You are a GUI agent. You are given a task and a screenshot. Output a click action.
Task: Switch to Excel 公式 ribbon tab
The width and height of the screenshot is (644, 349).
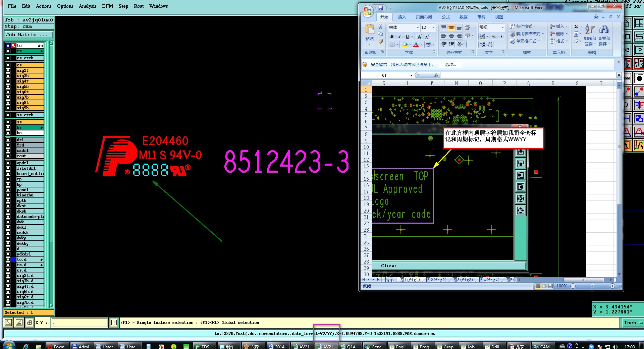pos(446,17)
